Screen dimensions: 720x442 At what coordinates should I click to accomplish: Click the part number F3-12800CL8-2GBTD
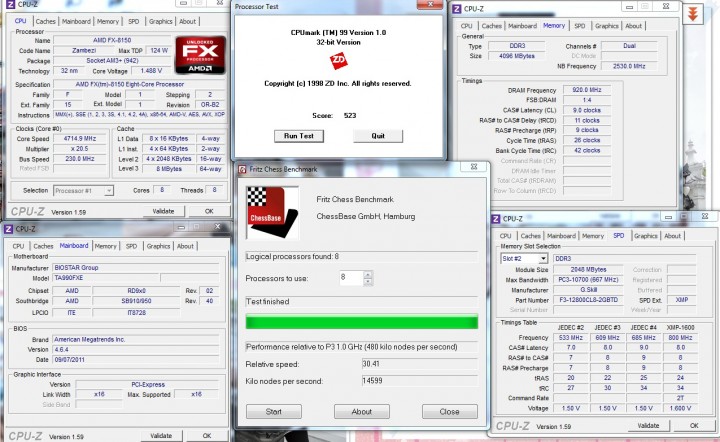(588, 300)
